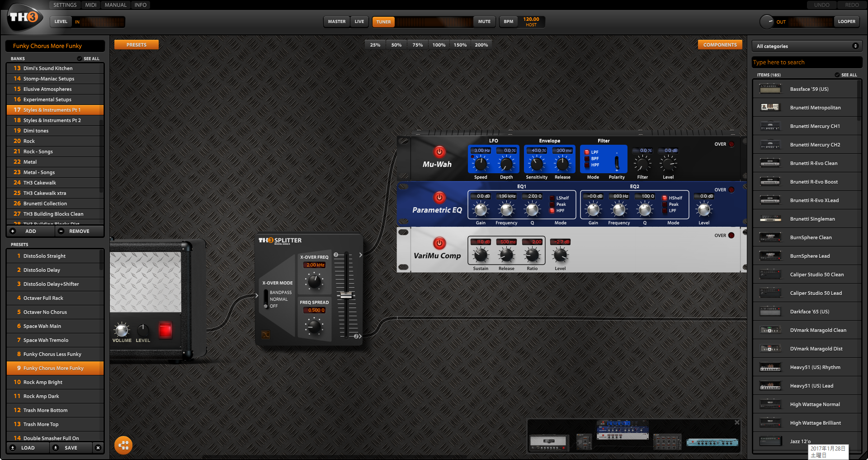Click the FREQ SPREAD knob on splitter
Screen dimensions: 868x460
(x=314, y=326)
